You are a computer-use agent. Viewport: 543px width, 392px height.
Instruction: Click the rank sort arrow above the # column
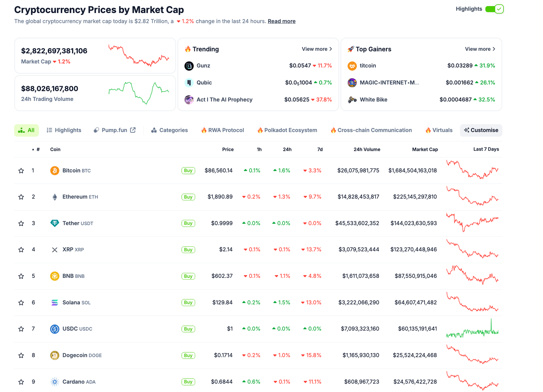32,149
